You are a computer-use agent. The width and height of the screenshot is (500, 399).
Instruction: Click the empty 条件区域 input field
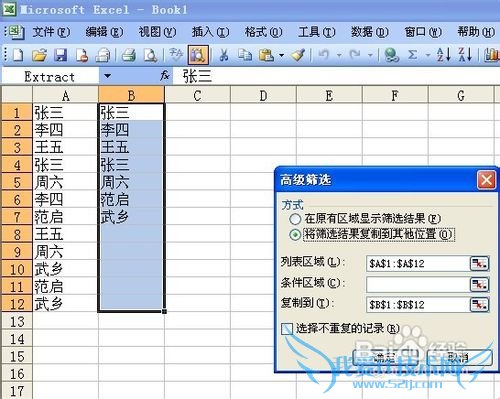pyautogui.click(x=418, y=285)
